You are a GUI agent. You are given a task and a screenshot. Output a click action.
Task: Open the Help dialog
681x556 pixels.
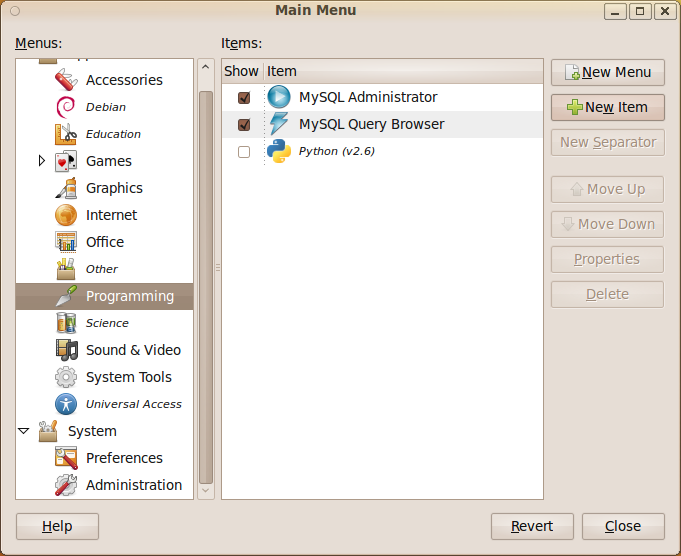[57, 526]
